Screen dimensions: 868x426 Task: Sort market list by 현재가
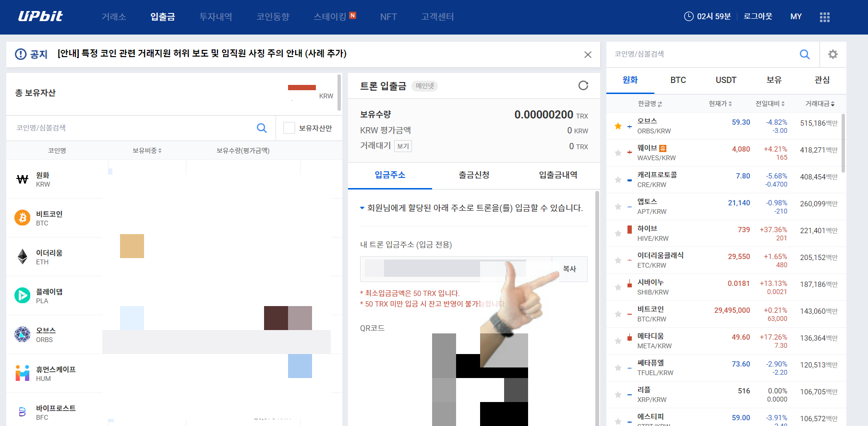pos(720,104)
